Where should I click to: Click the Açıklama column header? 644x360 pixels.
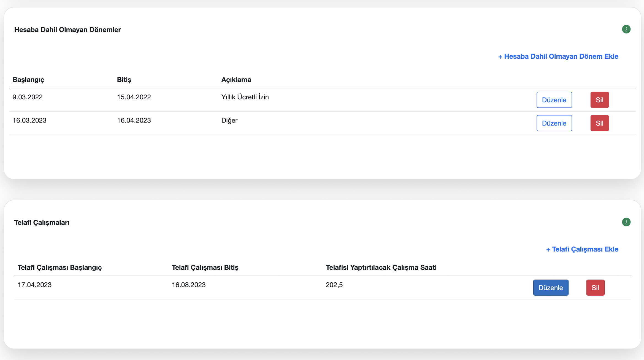(x=236, y=80)
